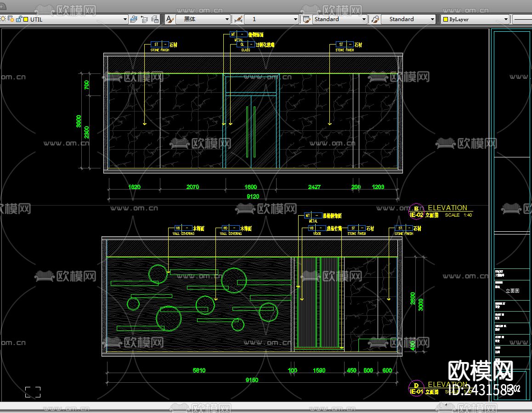The width and height of the screenshot is (532, 413).
Task: Click Make Object's Layer Current icon
Action: tap(134, 19)
